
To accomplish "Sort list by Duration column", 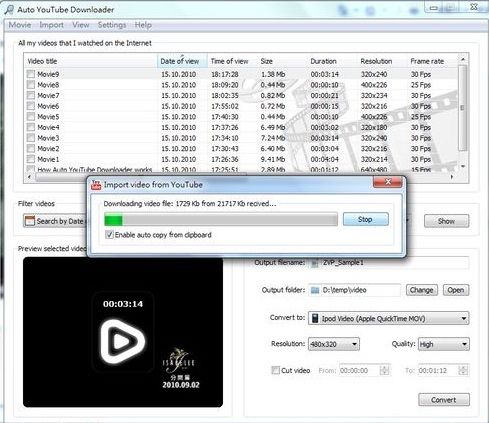I will [x=332, y=61].
